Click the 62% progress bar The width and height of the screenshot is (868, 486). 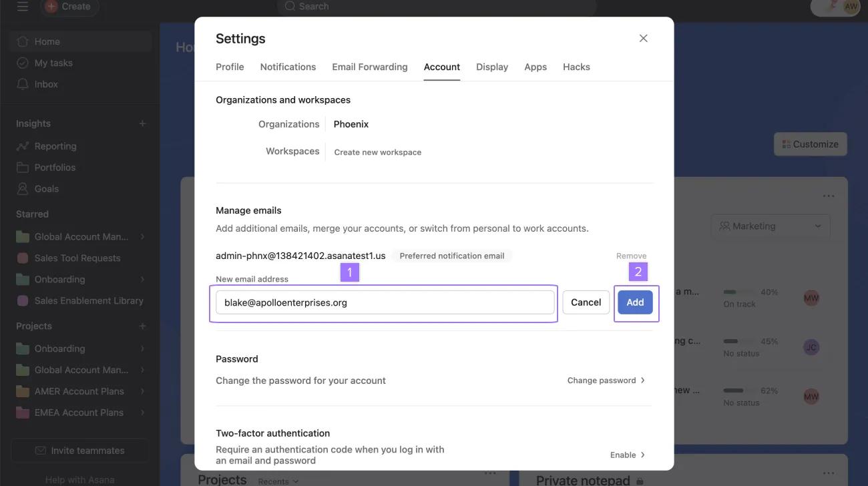733,389
